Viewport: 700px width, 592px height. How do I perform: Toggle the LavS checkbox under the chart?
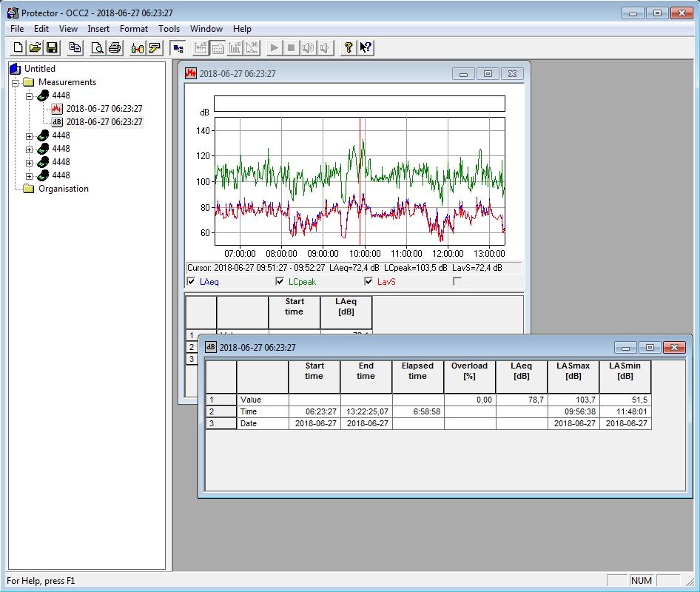pyautogui.click(x=368, y=281)
